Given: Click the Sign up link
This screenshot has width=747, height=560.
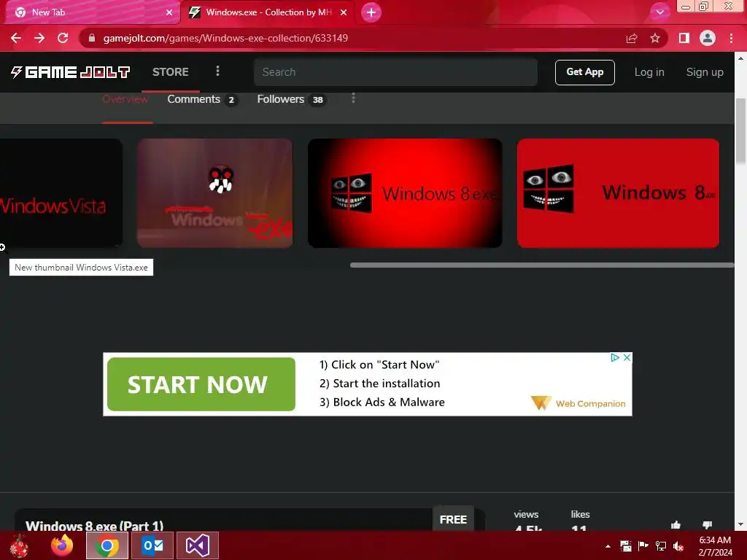Looking at the screenshot, I should 705,72.
